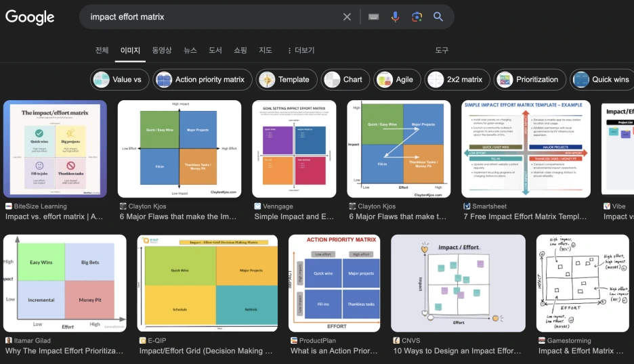Open link '10 Ways to Design an Impact Effor...'
Viewport: 634px width, 364px height.
457,350
